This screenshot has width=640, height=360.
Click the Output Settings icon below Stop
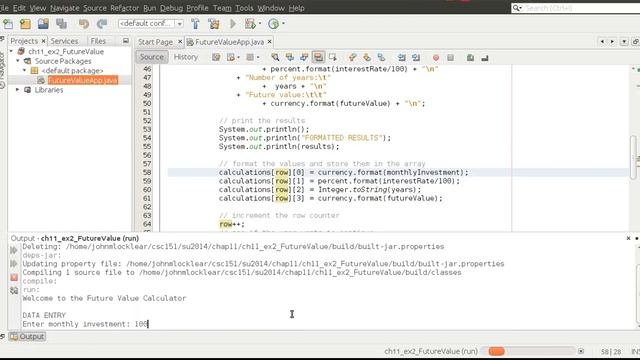tap(14, 291)
